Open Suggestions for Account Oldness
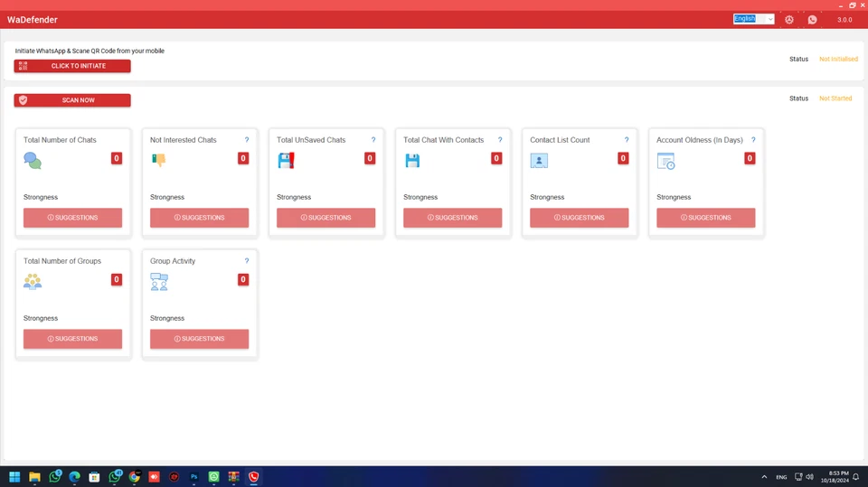868x487 pixels. [706, 218]
